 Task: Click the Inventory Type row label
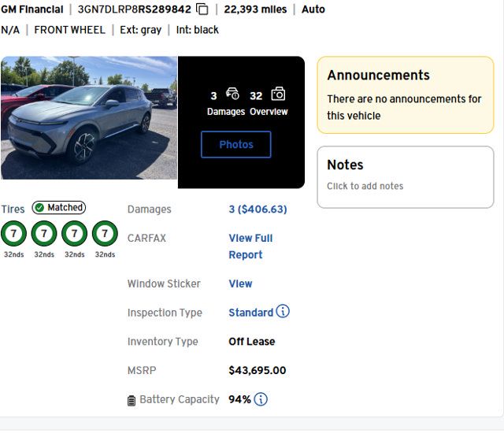tap(163, 341)
